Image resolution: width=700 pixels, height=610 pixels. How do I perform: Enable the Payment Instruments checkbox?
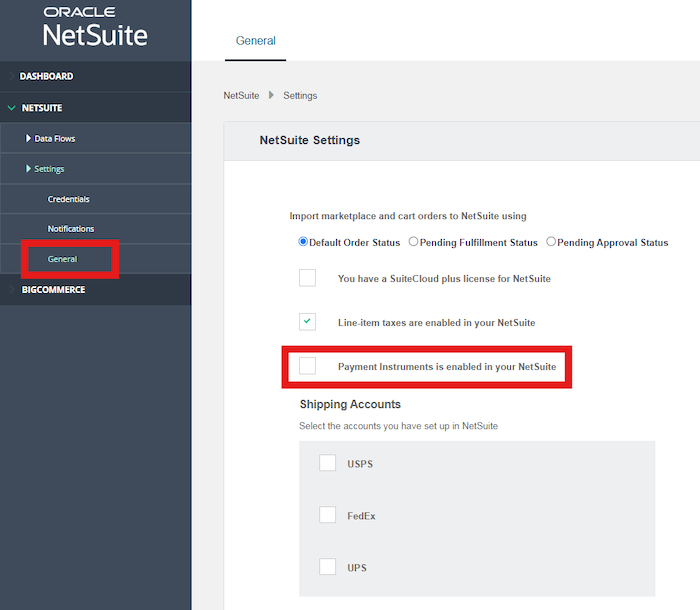pos(308,366)
